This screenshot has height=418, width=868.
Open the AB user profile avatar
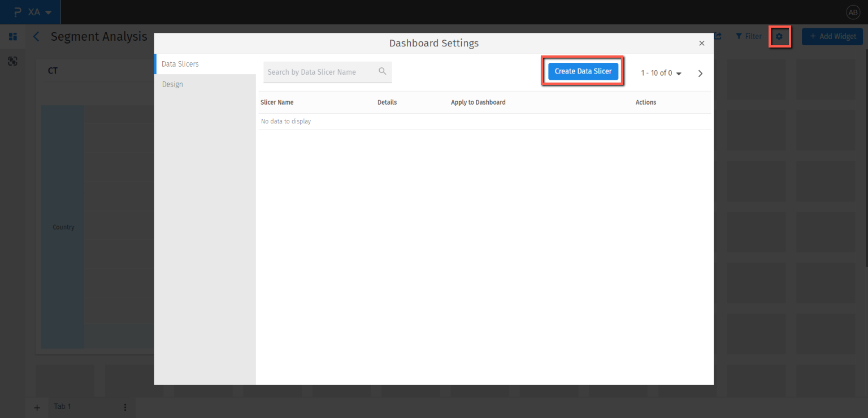tap(852, 12)
